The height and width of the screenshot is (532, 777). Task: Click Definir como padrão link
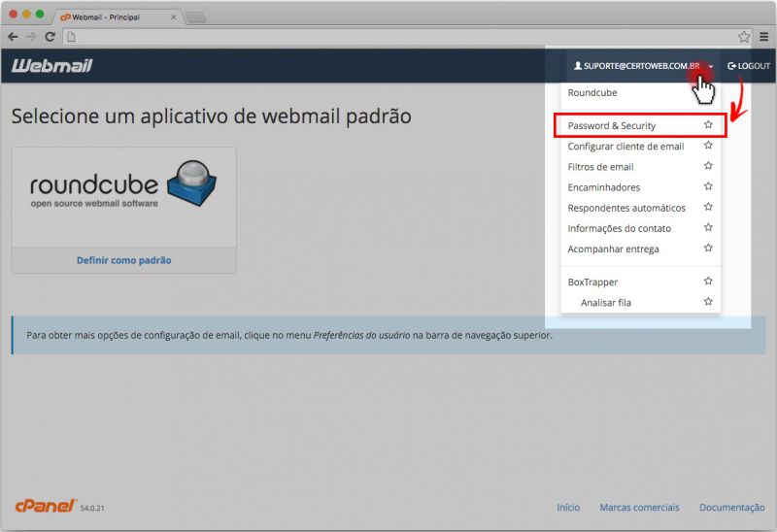click(x=124, y=260)
